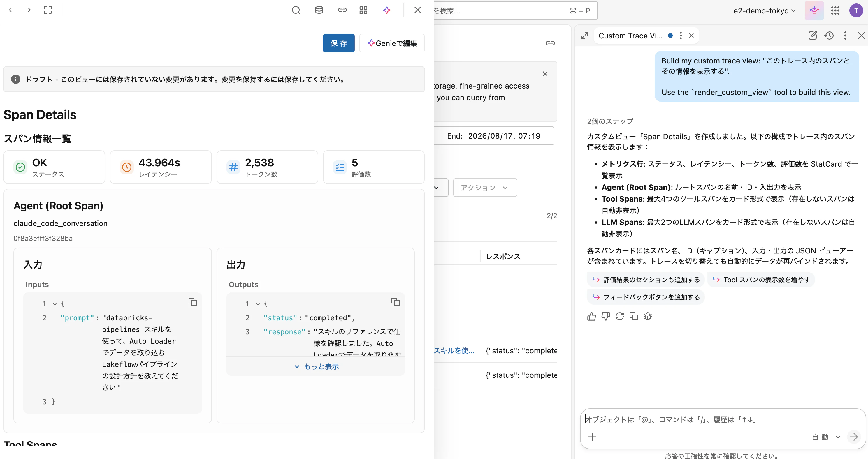Open the apps grid launcher

835,10
